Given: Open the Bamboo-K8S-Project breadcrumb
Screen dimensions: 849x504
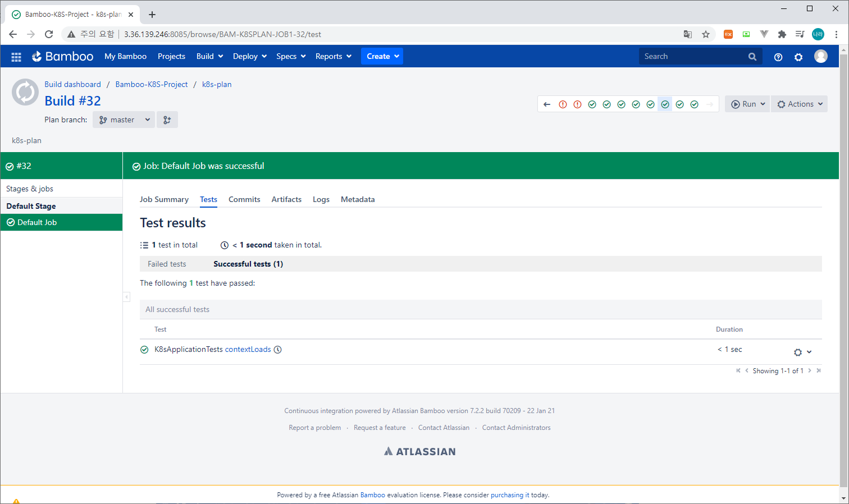Looking at the screenshot, I should (152, 84).
